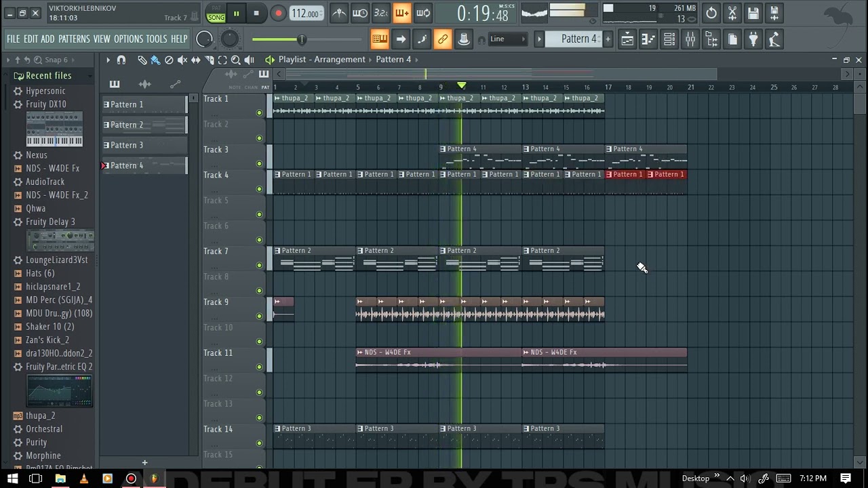The image size is (868, 488).
Task: Open the notification center icon in taskbar
Action: (846, 479)
